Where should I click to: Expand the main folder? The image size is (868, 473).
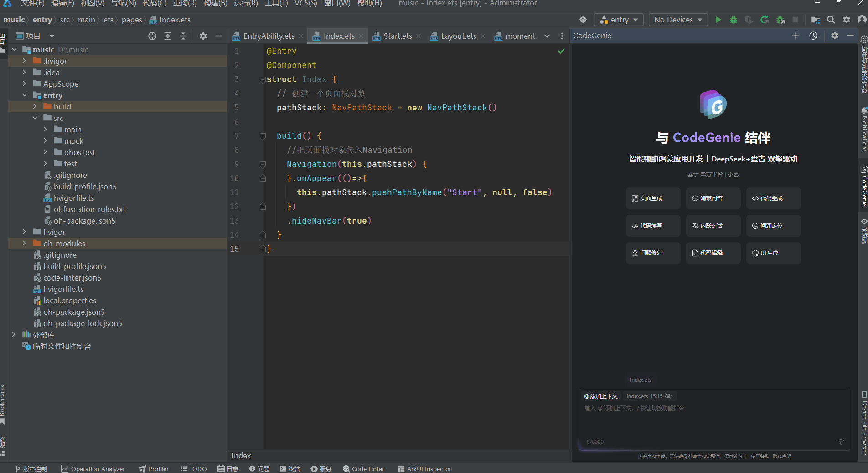[x=45, y=129]
